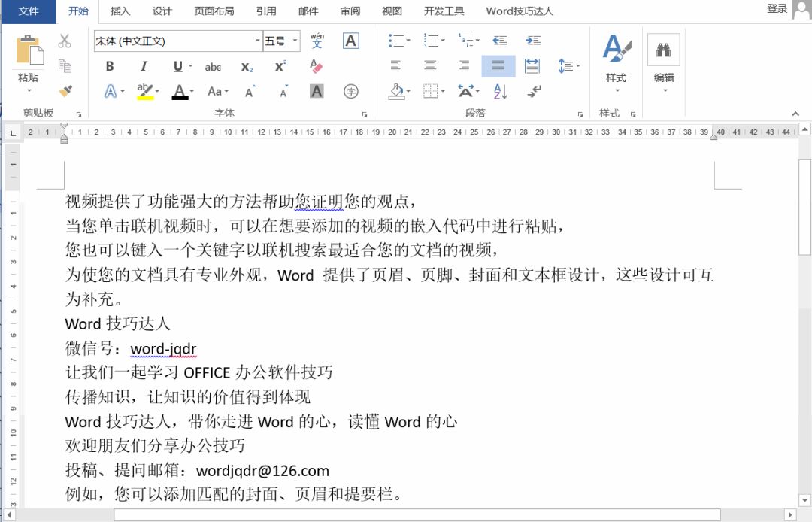
Task: Toggle justify alignment
Action: pos(498,65)
